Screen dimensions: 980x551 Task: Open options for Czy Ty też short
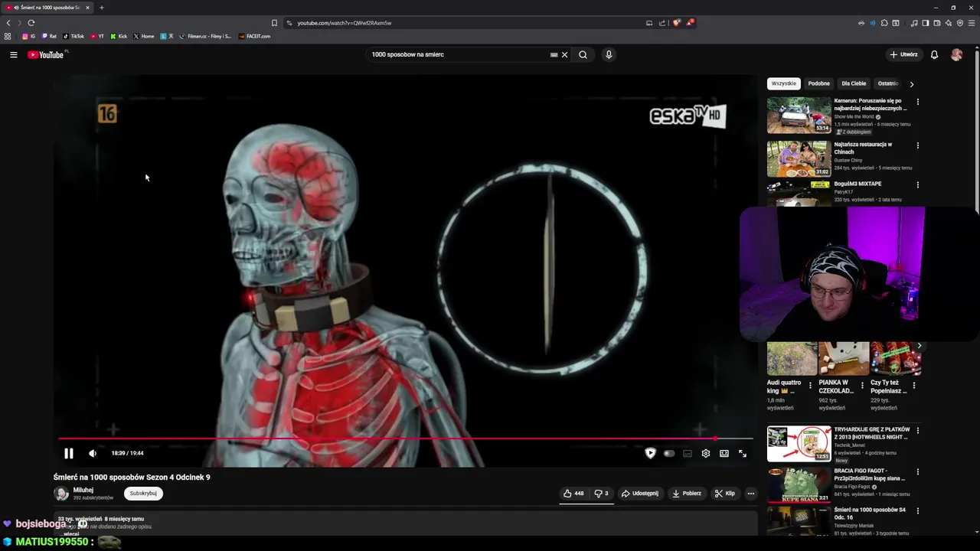(913, 386)
